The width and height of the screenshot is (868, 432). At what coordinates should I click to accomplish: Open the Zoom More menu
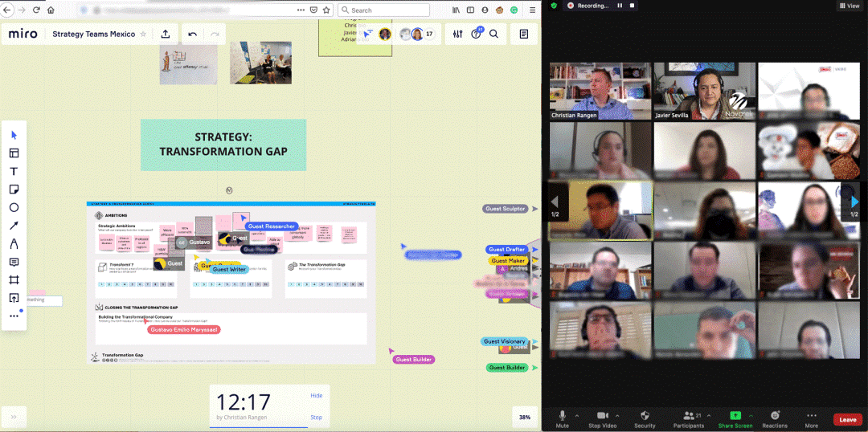click(x=812, y=418)
